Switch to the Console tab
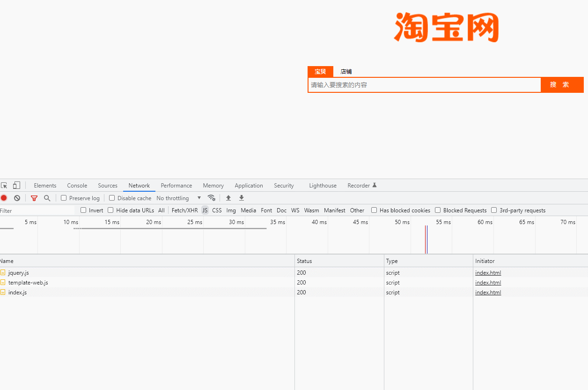Image resolution: width=588 pixels, height=390 pixels. pyautogui.click(x=77, y=186)
